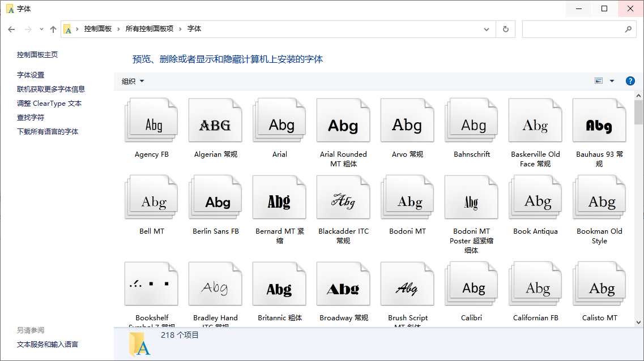
Task: Select the Book Antiqua font icon
Action: point(536,197)
